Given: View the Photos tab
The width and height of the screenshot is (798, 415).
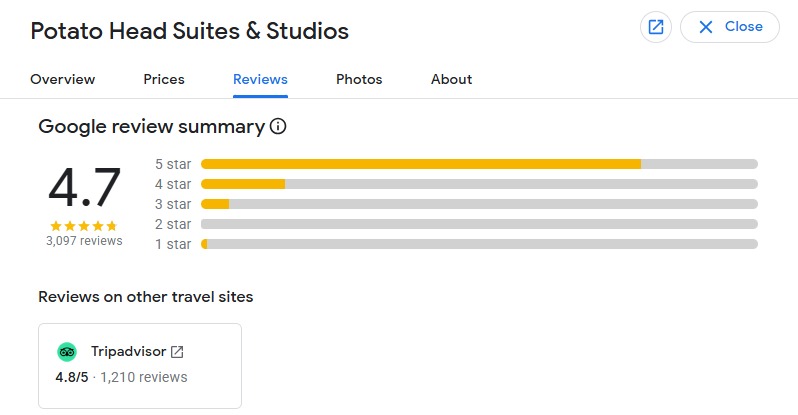Looking at the screenshot, I should 359,79.
